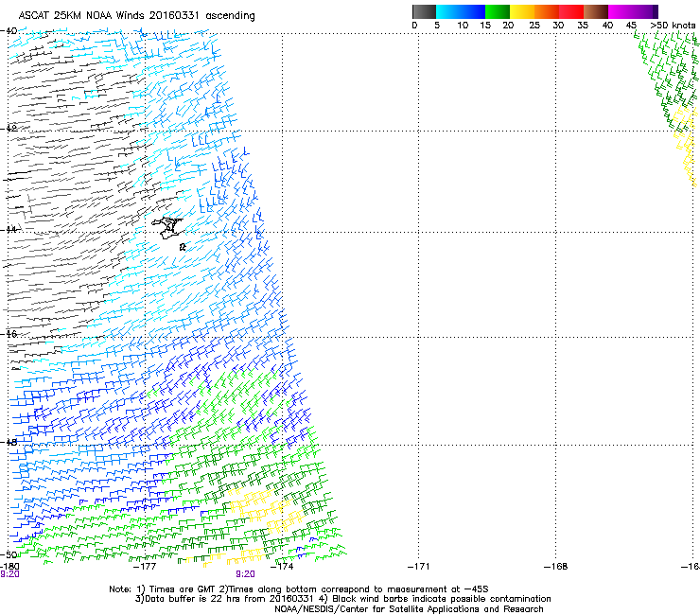This screenshot has height=615, width=700.
Task: Click the yellow wind barbs cluster in top-right swath
Action: 685,143
